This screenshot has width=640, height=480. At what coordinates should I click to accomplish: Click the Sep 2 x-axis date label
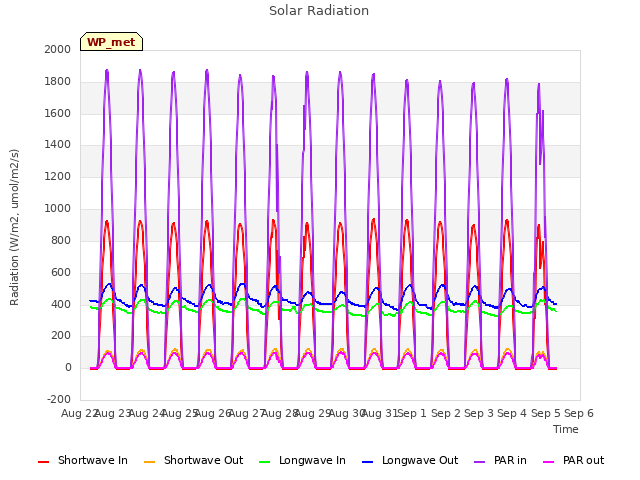coord(446,413)
